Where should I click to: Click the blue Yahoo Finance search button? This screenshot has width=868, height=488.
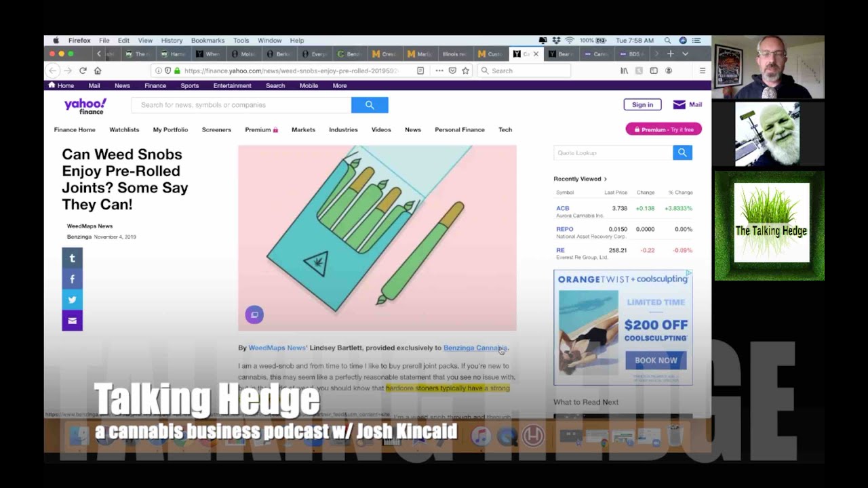(370, 105)
